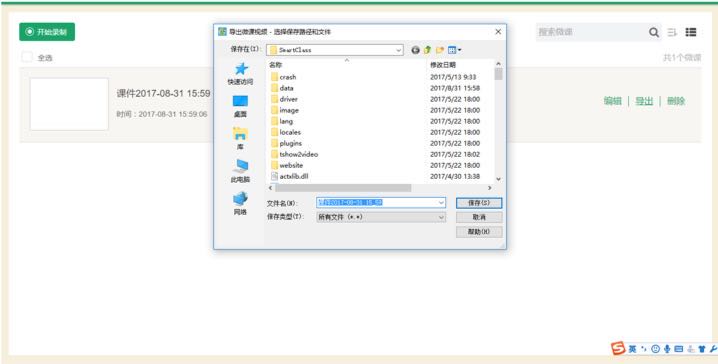The height and width of the screenshot is (364, 718).
Task: Select the tshow2video folder
Action: [x=294, y=154]
